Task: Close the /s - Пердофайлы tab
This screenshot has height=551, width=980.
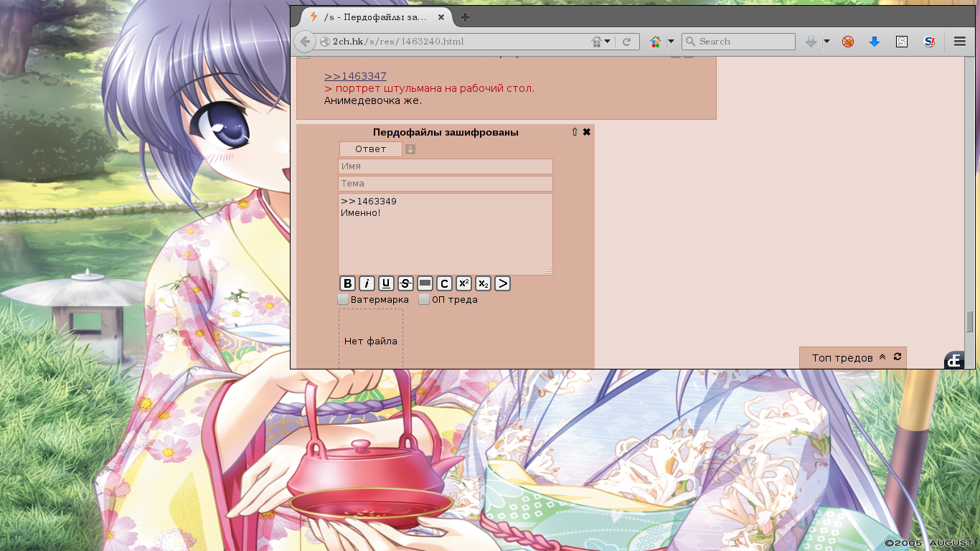Action: (x=440, y=17)
